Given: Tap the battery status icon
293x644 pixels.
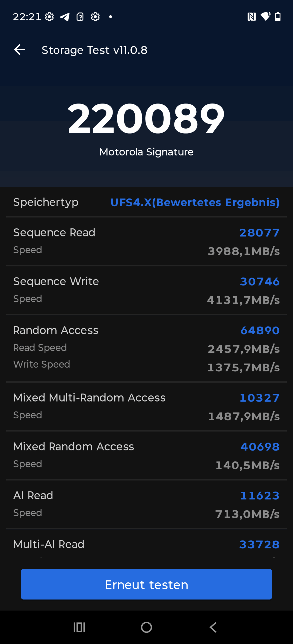Looking at the screenshot, I should click(278, 17).
